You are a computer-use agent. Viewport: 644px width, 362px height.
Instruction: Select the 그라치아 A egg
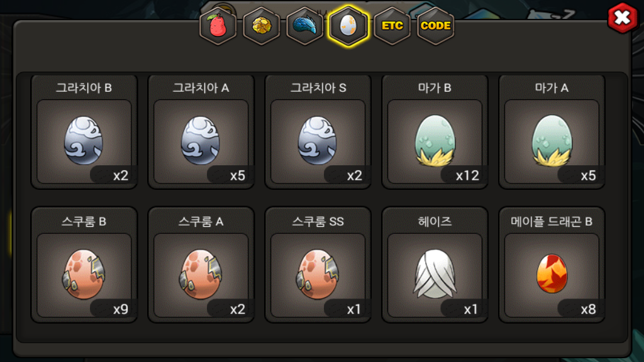[201, 132]
